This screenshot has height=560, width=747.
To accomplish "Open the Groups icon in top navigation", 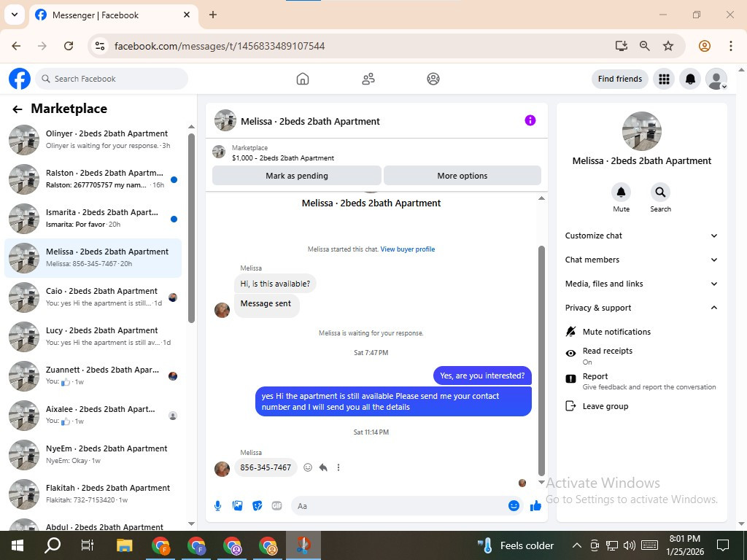I will 433,79.
